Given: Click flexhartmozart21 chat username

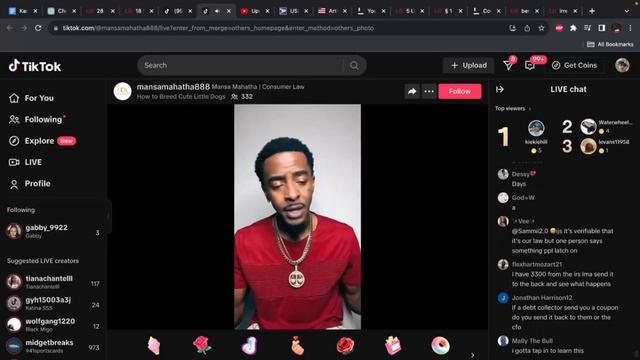Looking at the screenshot, I should tap(537, 264).
